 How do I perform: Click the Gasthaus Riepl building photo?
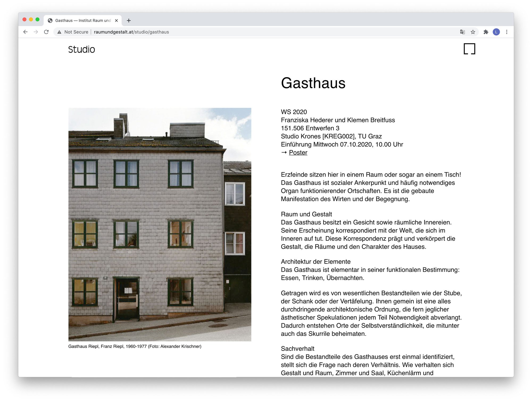160,224
